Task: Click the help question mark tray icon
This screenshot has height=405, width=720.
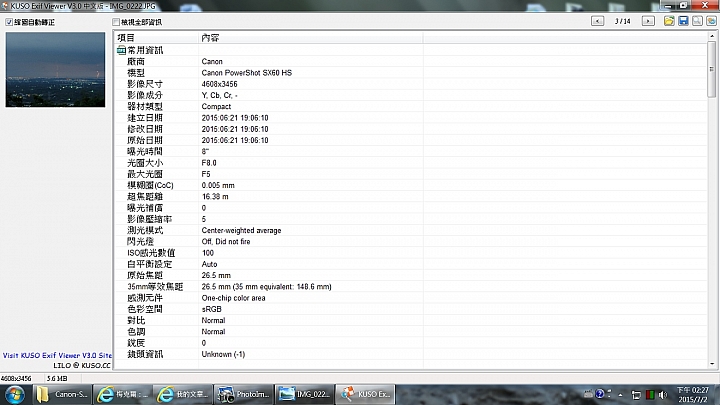Action: [600, 394]
